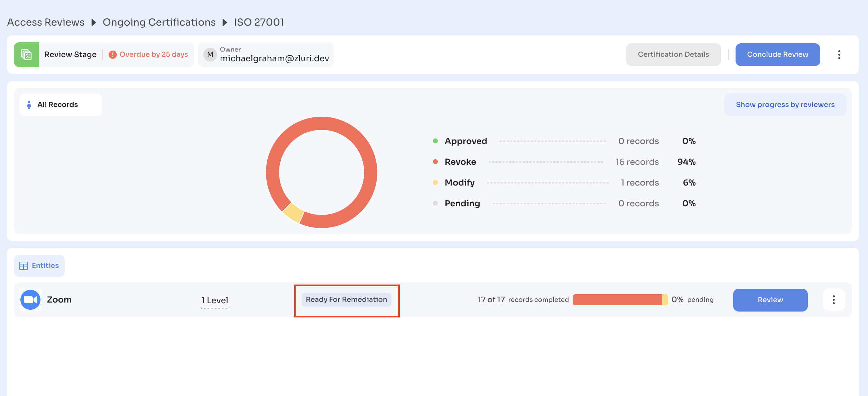The image size is (868, 396).
Task: Click the owner avatar letter M
Action: point(210,54)
